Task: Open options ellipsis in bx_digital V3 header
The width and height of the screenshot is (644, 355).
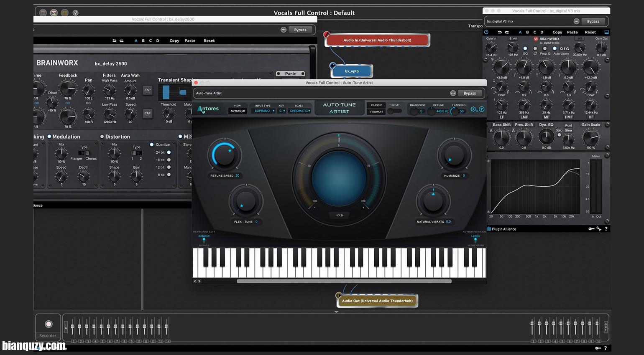Action: [x=576, y=21]
